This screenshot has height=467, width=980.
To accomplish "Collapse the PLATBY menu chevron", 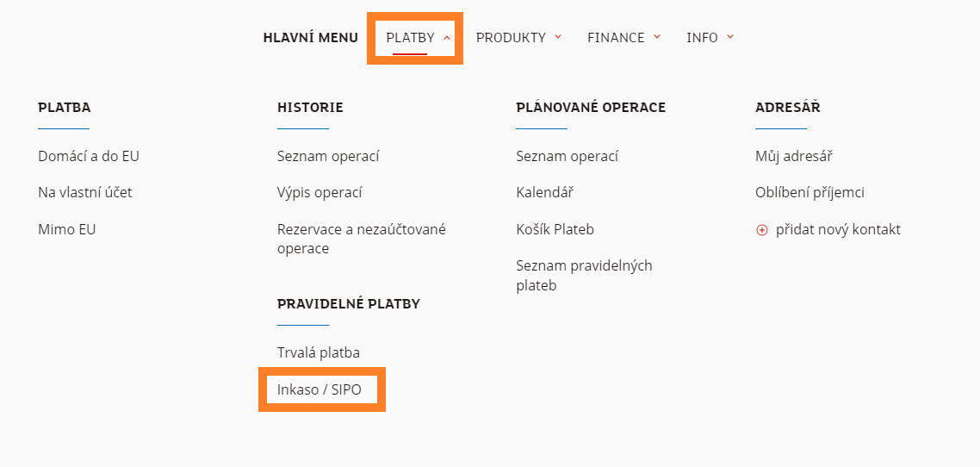I will pyautogui.click(x=447, y=37).
